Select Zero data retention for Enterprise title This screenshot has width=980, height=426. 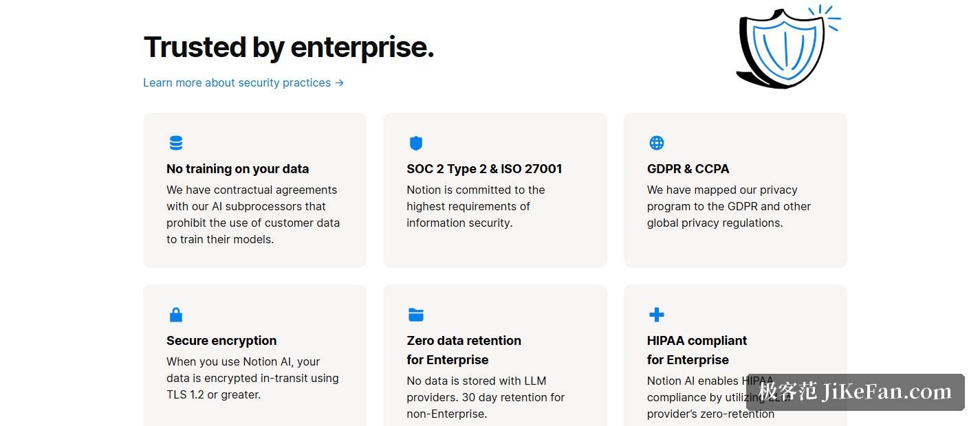tap(464, 350)
